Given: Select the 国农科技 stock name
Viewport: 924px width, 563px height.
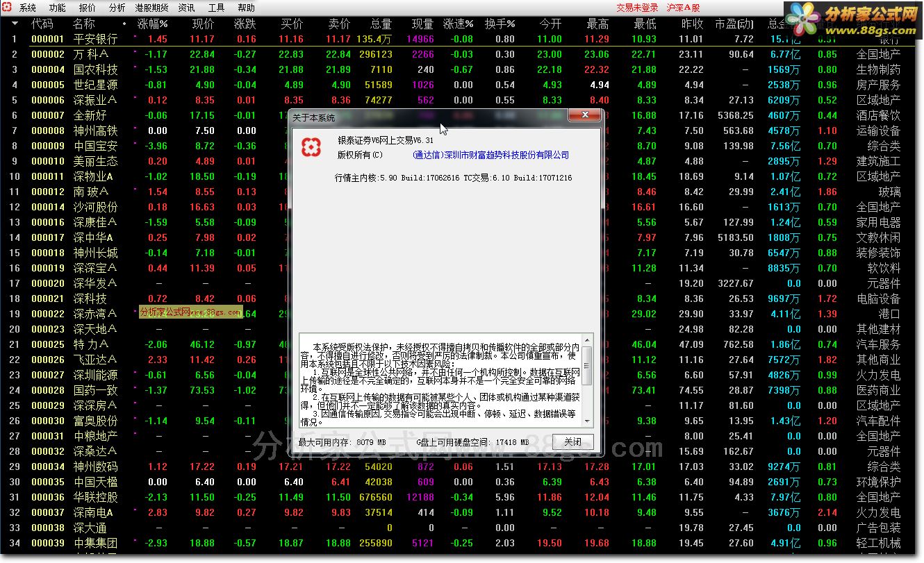Looking at the screenshot, I should point(96,69).
